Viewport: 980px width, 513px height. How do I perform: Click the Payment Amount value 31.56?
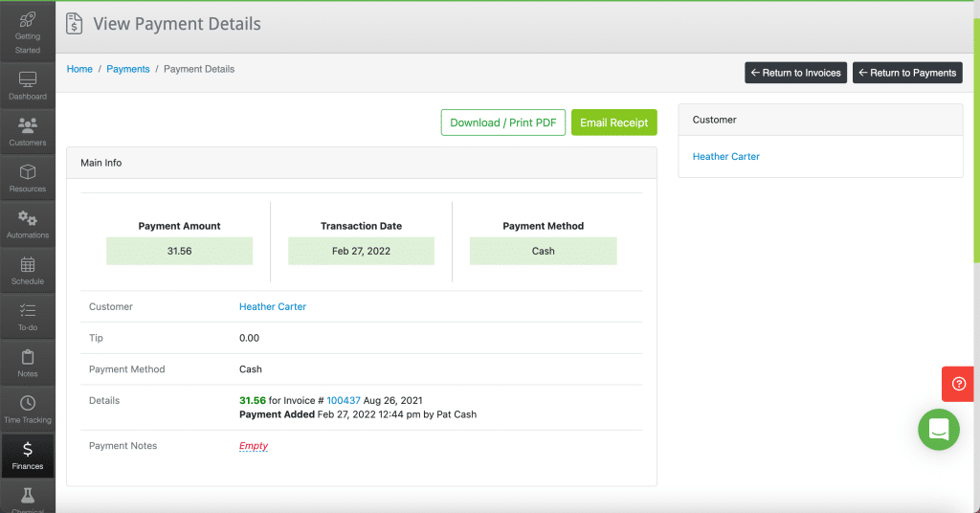(179, 251)
